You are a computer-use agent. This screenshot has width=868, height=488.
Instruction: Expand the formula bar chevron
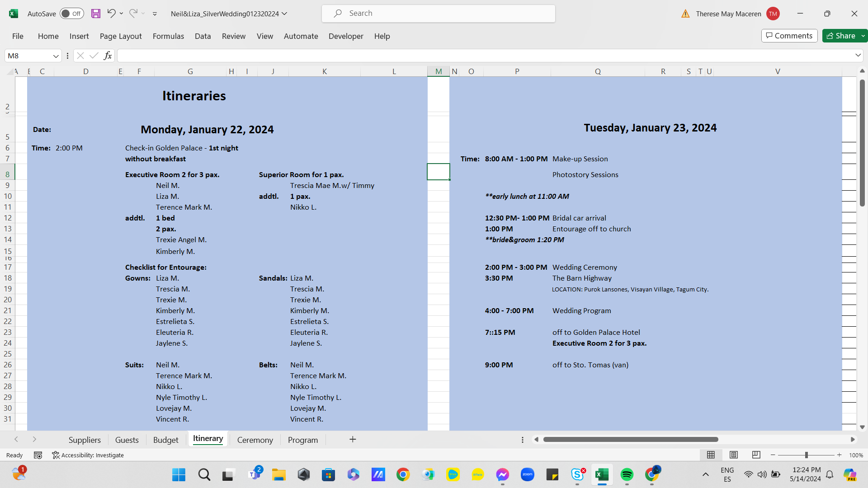pyautogui.click(x=858, y=55)
